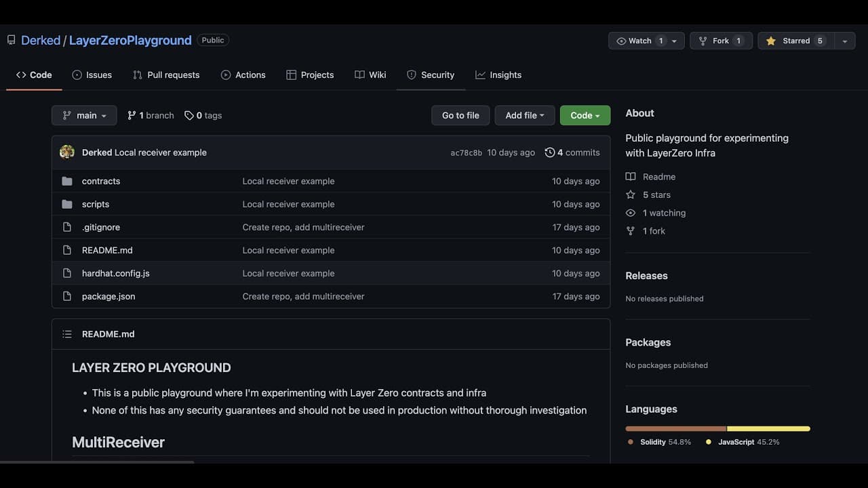Open the LayerZeroPlayground repository link
Image resolution: width=868 pixels, height=488 pixels.
[130, 40]
